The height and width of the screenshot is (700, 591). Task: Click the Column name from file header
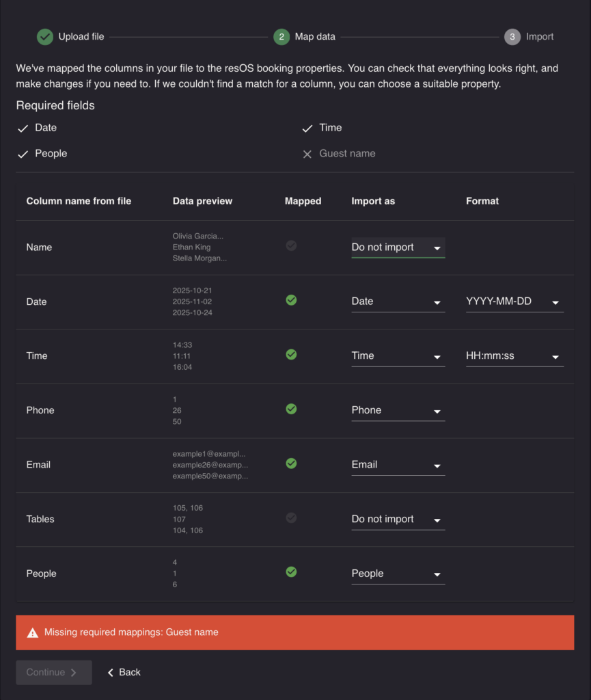point(79,201)
